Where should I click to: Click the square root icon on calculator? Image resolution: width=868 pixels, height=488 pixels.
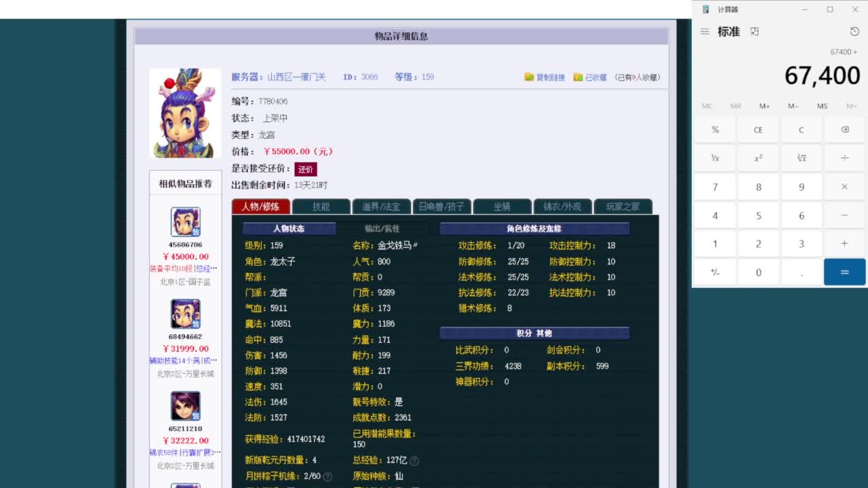pyautogui.click(x=801, y=157)
